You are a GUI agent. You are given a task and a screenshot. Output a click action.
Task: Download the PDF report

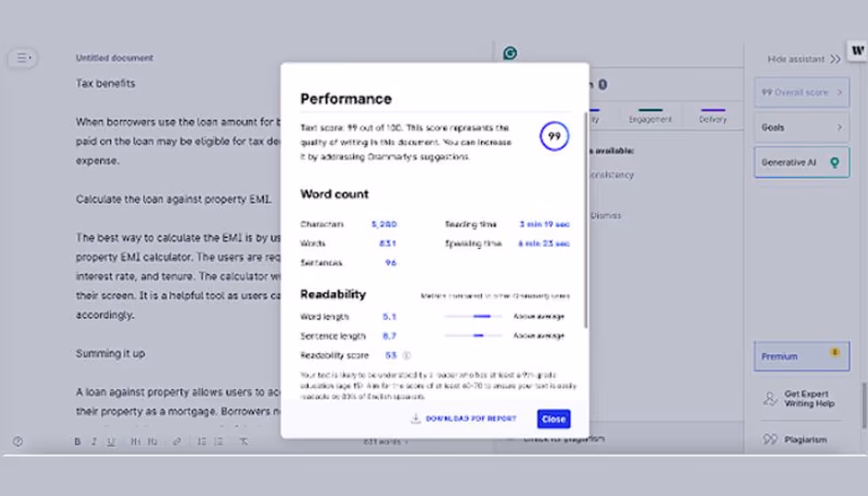[464, 419]
